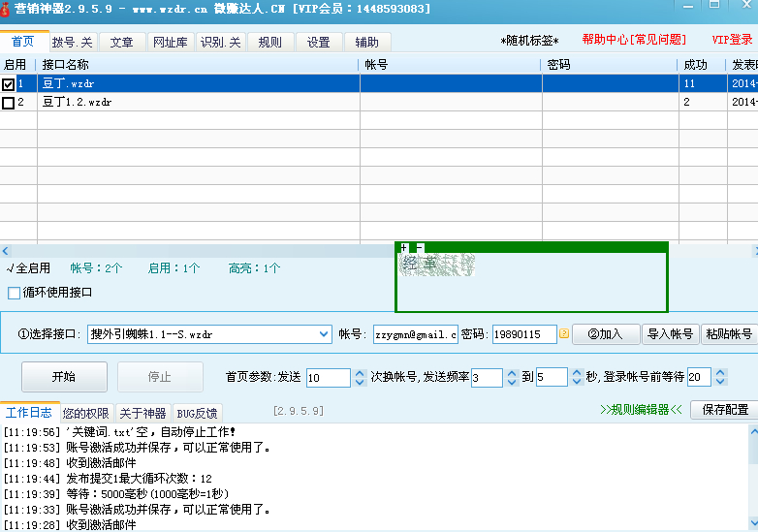This screenshot has width=758, height=532.
Task: Open the 识别.关 tab
Action: pos(221,43)
